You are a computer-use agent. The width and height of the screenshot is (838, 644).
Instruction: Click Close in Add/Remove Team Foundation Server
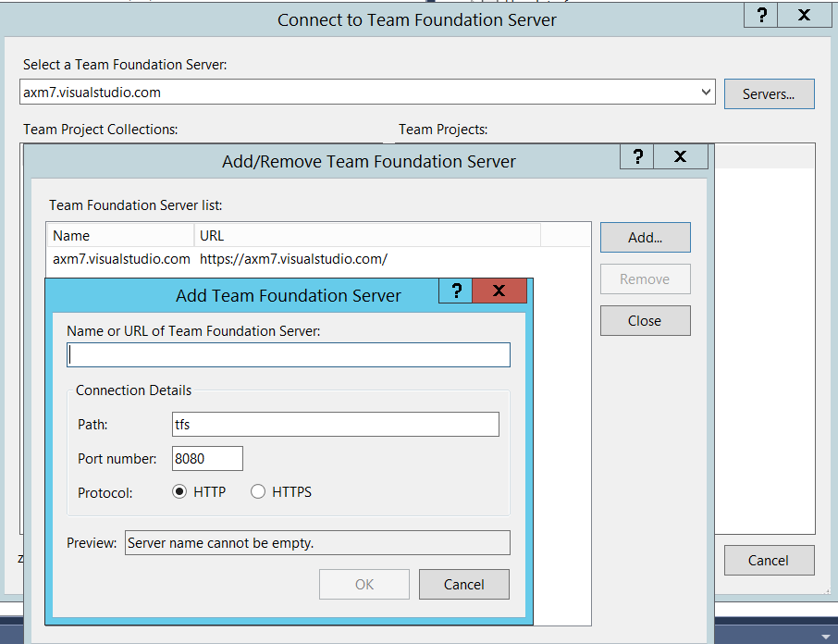coord(645,321)
